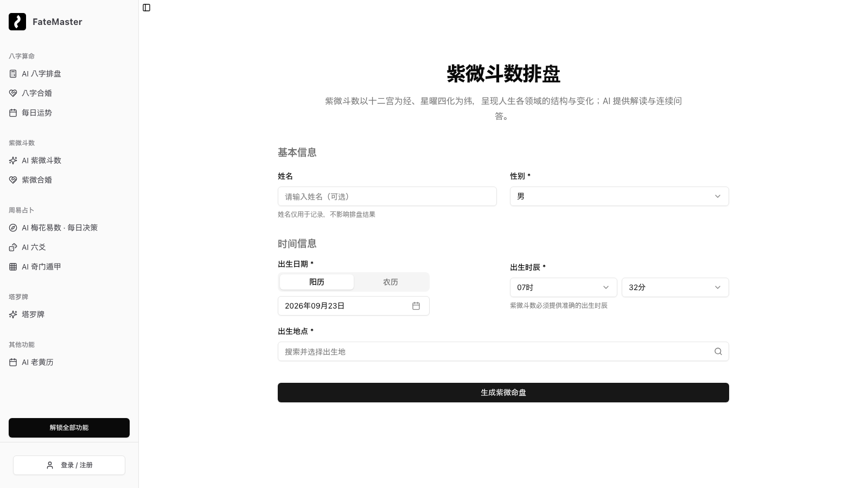Click the AI 梅花易数 compass icon

pos(13,228)
